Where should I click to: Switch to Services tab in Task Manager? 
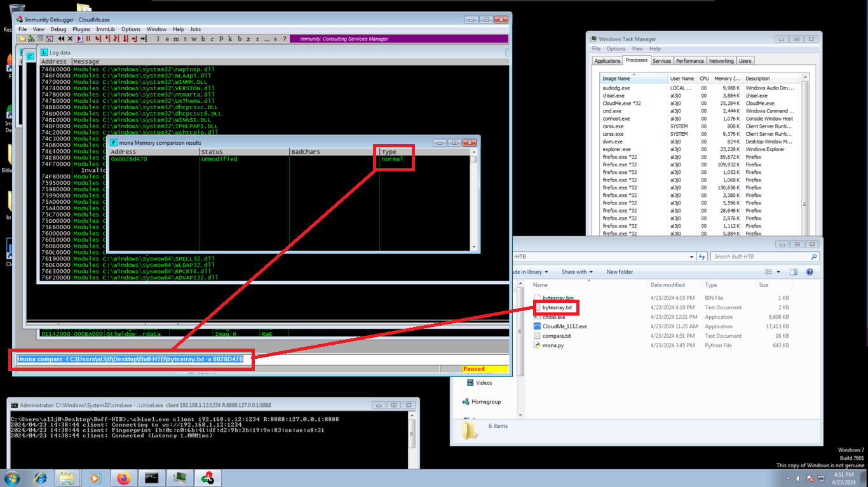[x=661, y=61]
